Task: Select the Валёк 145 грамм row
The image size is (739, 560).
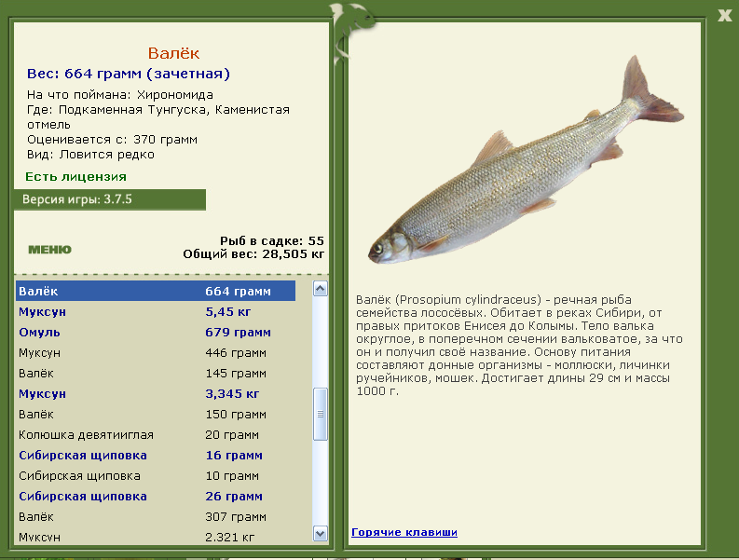Action: click(x=156, y=374)
